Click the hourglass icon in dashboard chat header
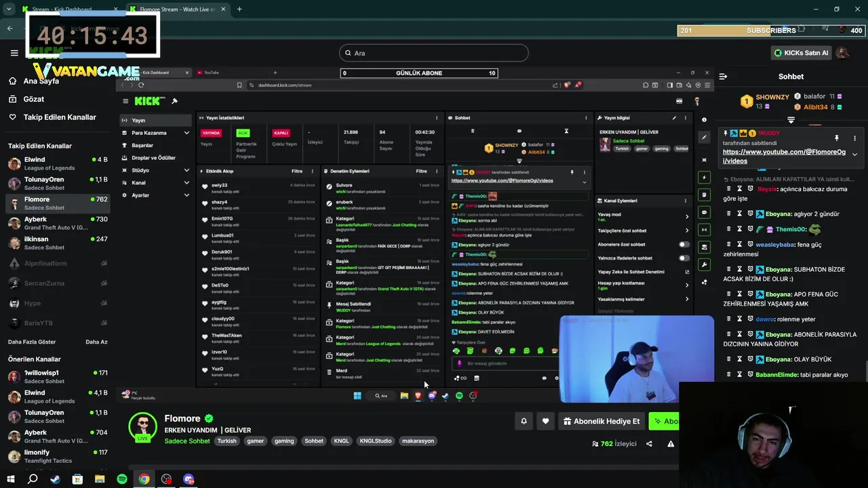Screen dimensions: 868x488 (x=566, y=131)
